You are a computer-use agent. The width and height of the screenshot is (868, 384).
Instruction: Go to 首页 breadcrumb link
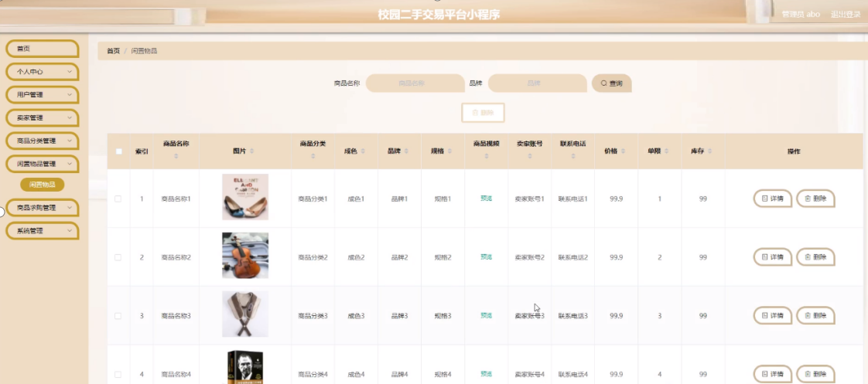click(x=113, y=51)
